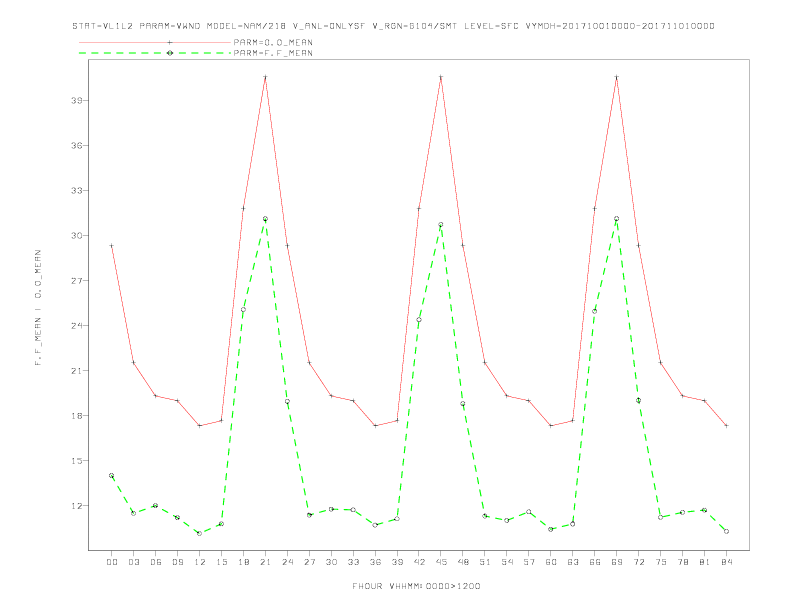
Task: Click x-axis forecast hour label 36
Action: tap(375, 562)
